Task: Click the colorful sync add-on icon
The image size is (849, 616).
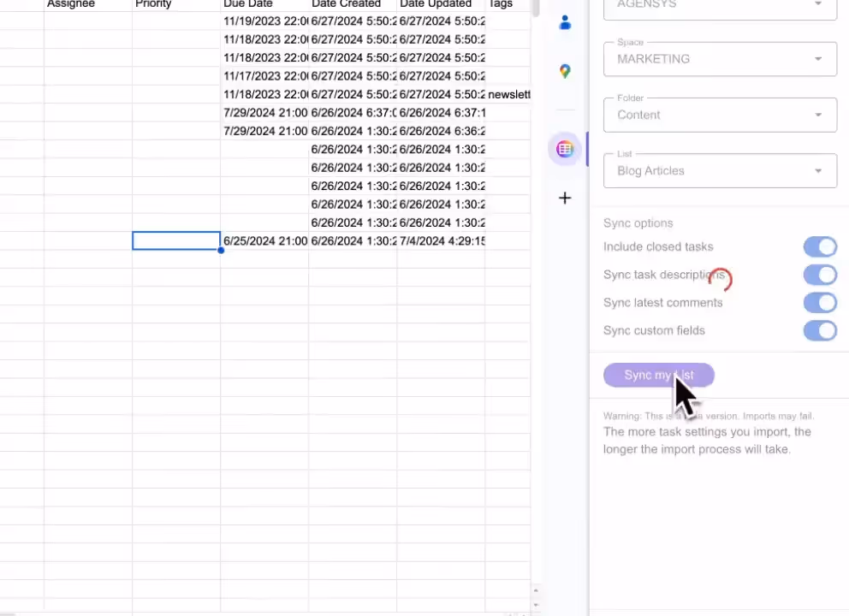Action: coord(565,149)
